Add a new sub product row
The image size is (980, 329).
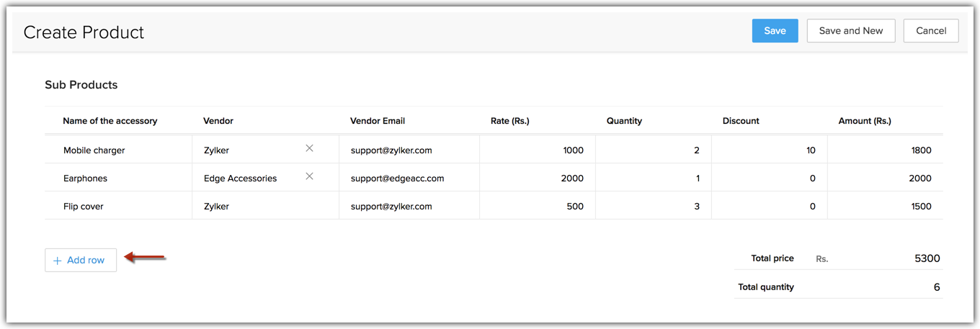(81, 261)
